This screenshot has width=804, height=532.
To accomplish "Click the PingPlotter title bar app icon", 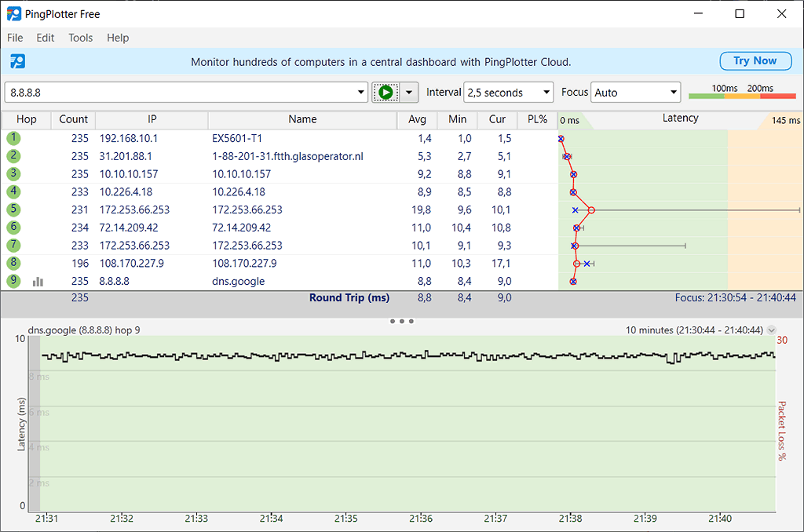I will [x=14, y=14].
